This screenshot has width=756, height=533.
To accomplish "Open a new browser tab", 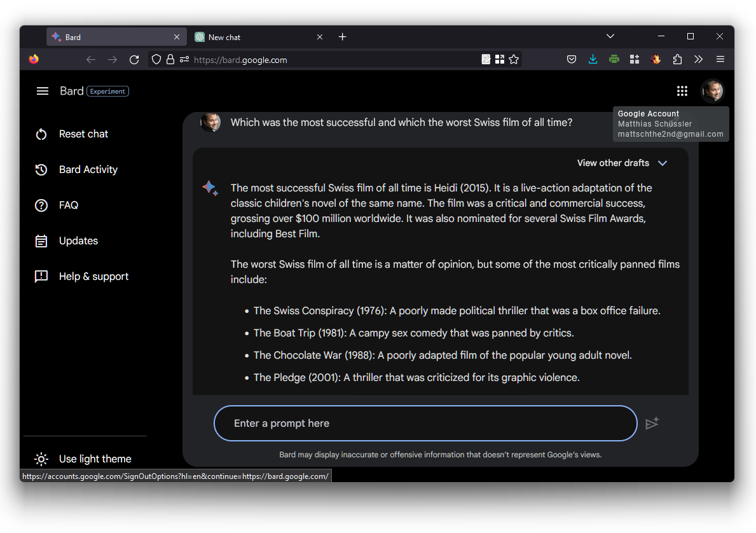I will coord(342,37).
